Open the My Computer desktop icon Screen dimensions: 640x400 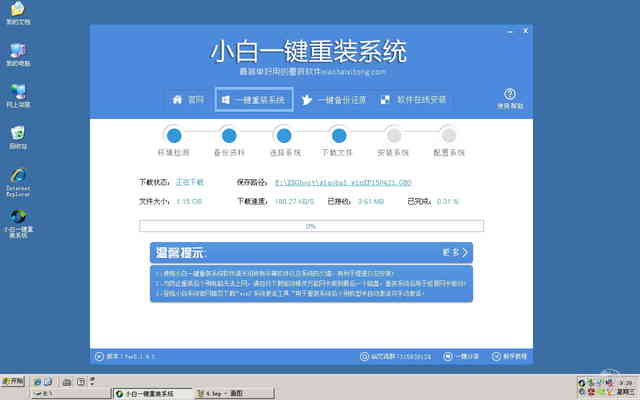[18, 54]
